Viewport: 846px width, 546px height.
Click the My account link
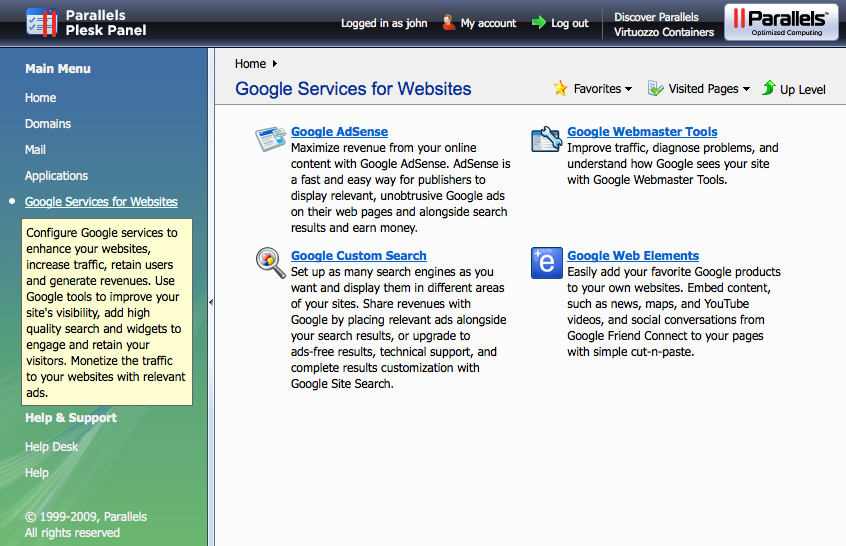[488, 23]
